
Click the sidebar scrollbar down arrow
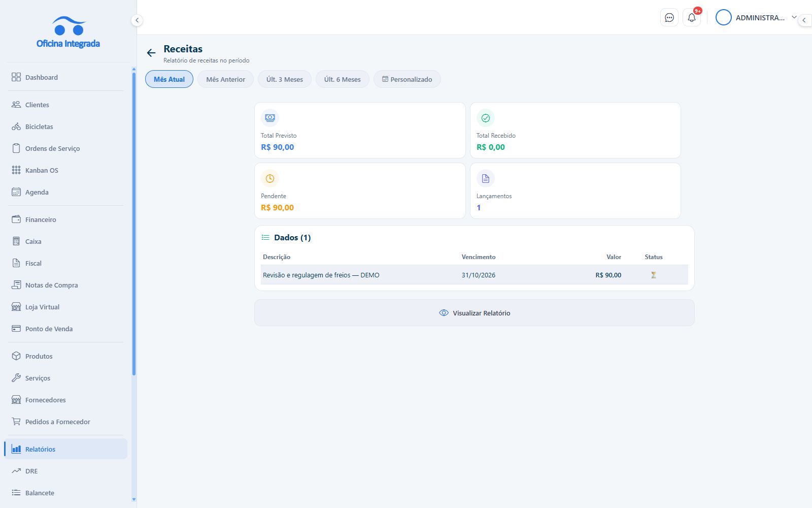point(134,499)
